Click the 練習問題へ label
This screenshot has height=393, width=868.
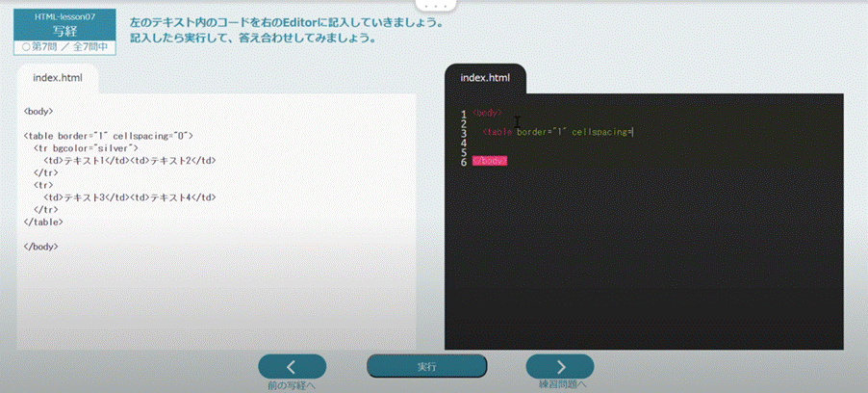click(x=559, y=385)
